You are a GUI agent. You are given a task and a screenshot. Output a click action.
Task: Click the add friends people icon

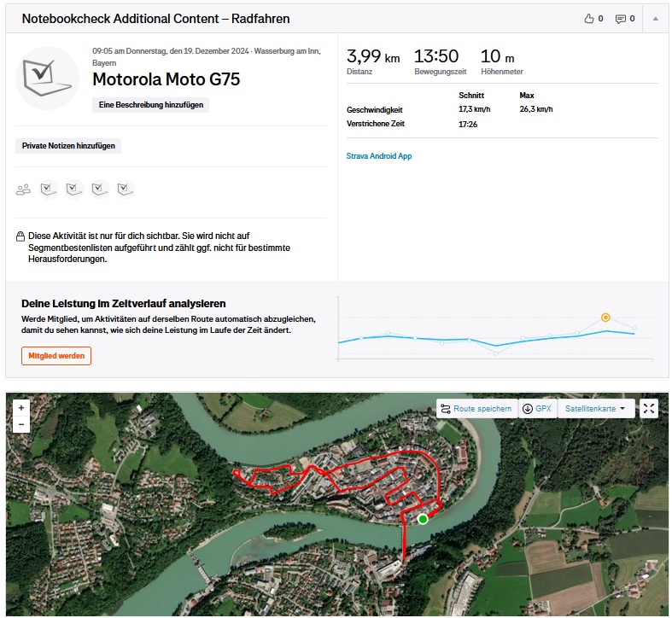tap(23, 189)
